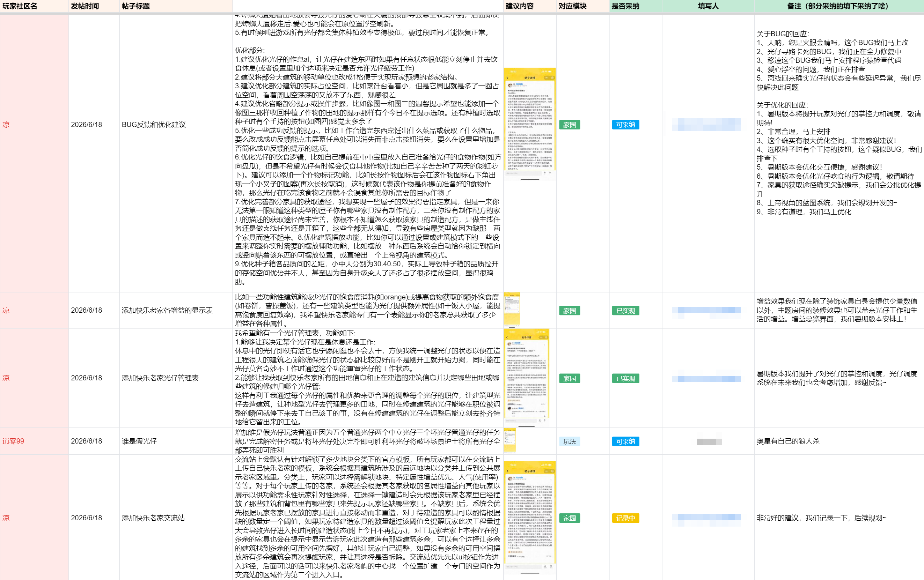The width and height of the screenshot is (924, 580).
Task: Open 已实现 status in 光仔管理表 row
Action: pos(625,378)
